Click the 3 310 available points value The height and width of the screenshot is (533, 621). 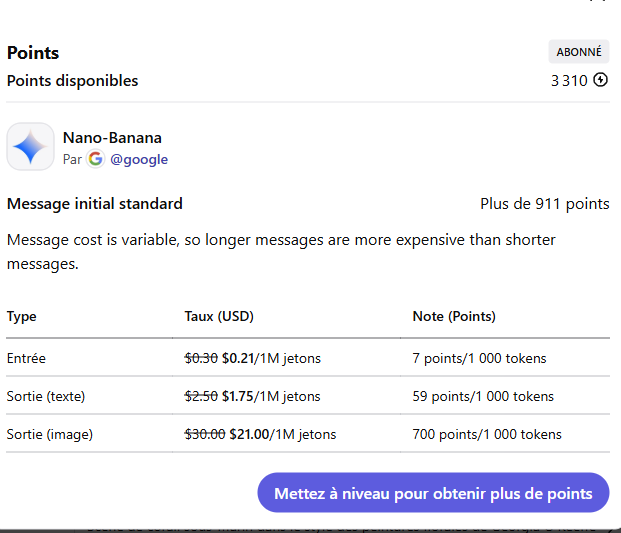pyautogui.click(x=569, y=81)
